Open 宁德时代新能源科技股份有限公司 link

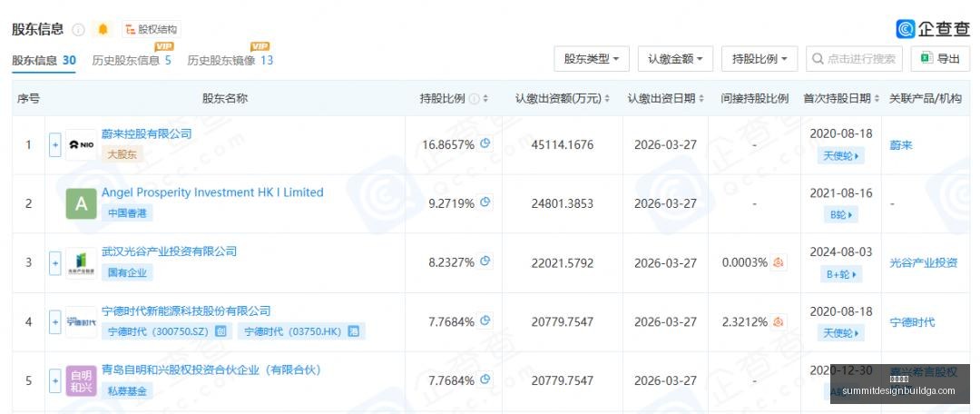point(186,310)
